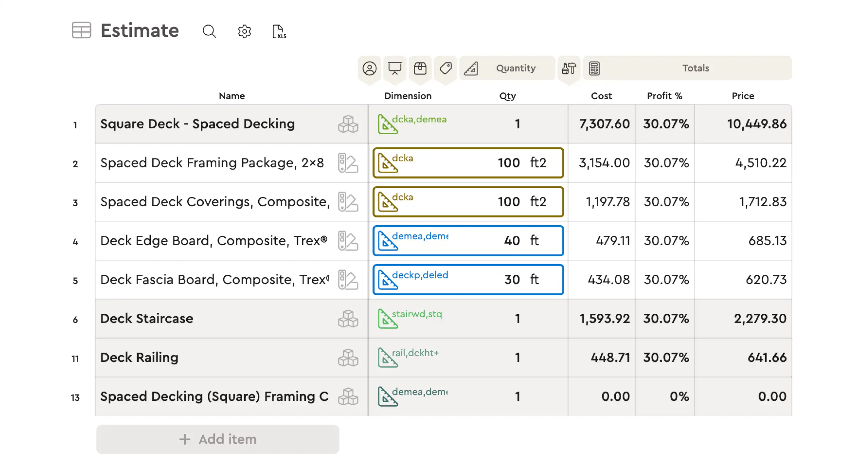Open dimension ruler icon for Deck Staircase row
Screen dimensions: 868x475
point(388,318)
